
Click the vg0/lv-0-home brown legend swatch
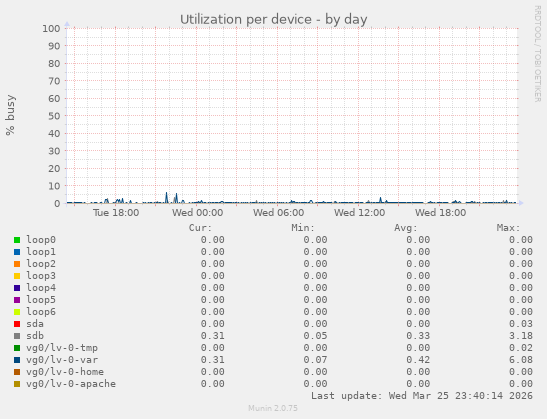[17, 372]
